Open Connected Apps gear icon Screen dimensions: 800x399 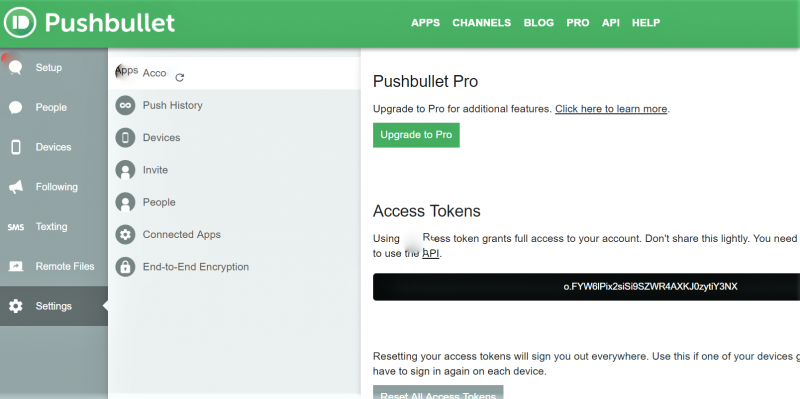[125, 235]
